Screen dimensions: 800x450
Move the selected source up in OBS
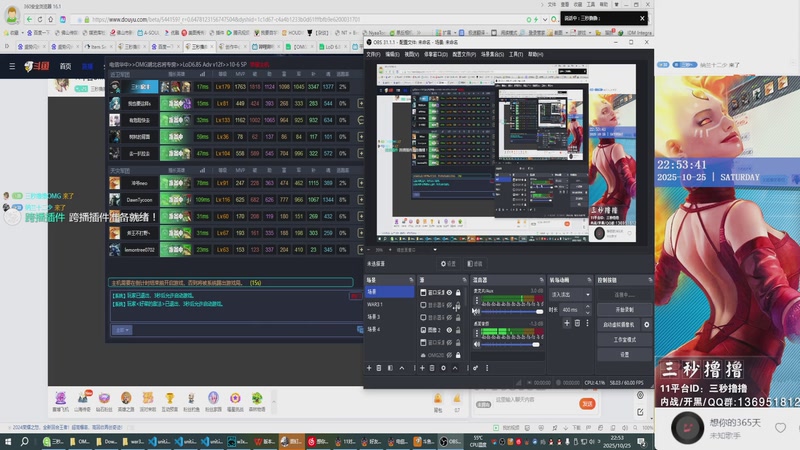(x=455, y=368)
